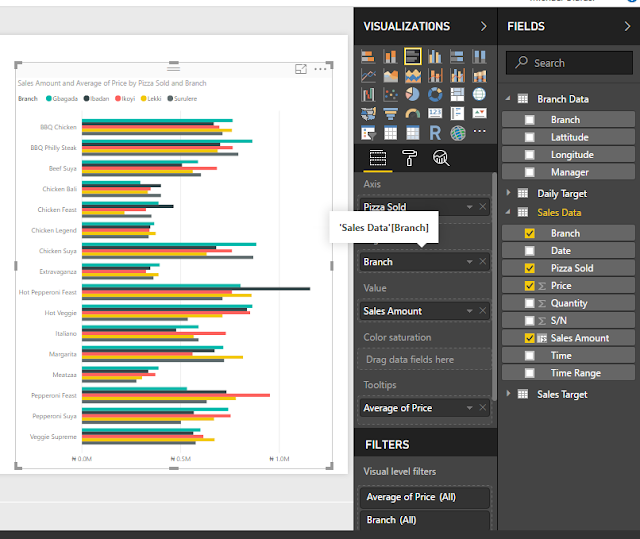This screenshot has width=640, height=539.
Task: Select the Stacked column chart visual
Action: (390, 56)
